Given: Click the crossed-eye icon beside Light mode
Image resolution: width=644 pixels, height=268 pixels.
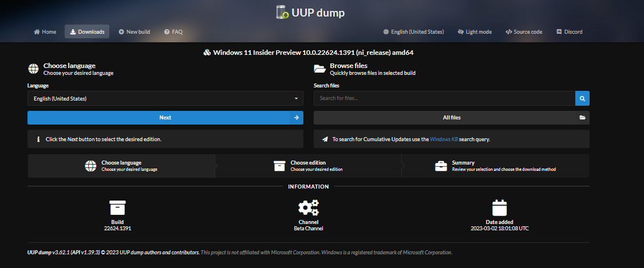Looking at the screenshot, I should pos(461,31).
